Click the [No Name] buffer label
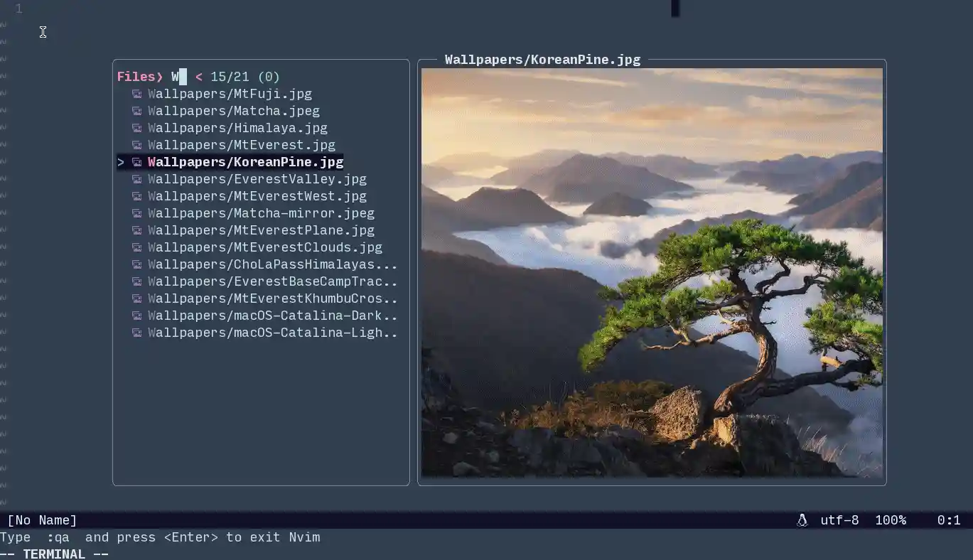The image size is (973, 560). (42, 520)
